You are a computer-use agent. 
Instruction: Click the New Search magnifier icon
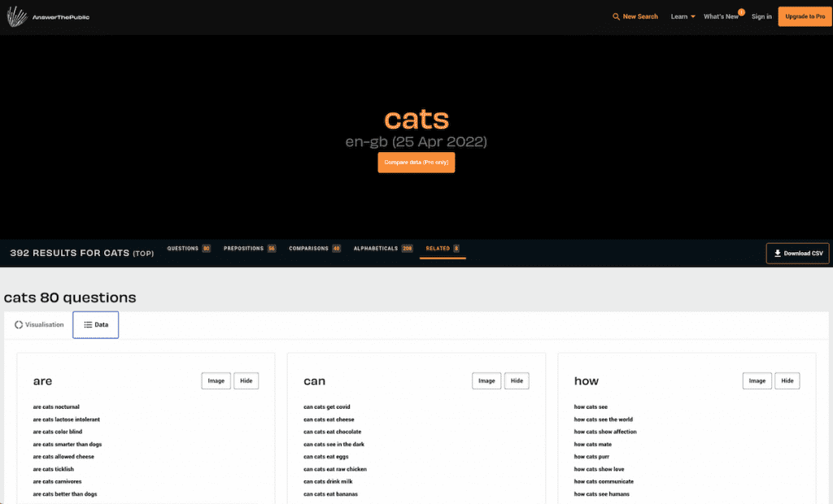coord(616,16)
